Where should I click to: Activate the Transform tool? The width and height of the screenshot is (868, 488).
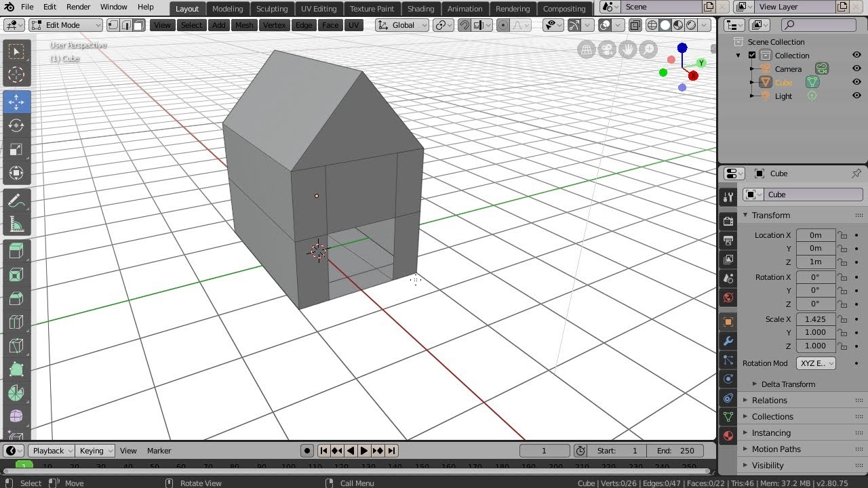[16, 173]
